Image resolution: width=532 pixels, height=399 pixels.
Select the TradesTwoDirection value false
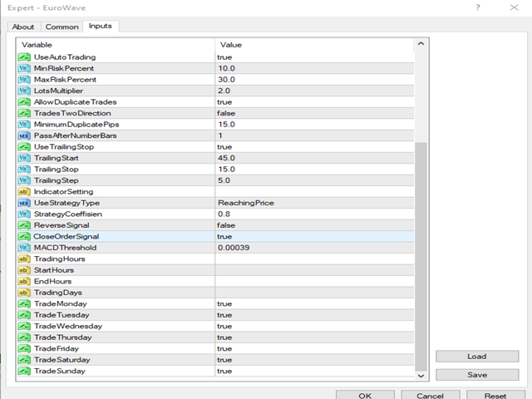click(226, 113)
